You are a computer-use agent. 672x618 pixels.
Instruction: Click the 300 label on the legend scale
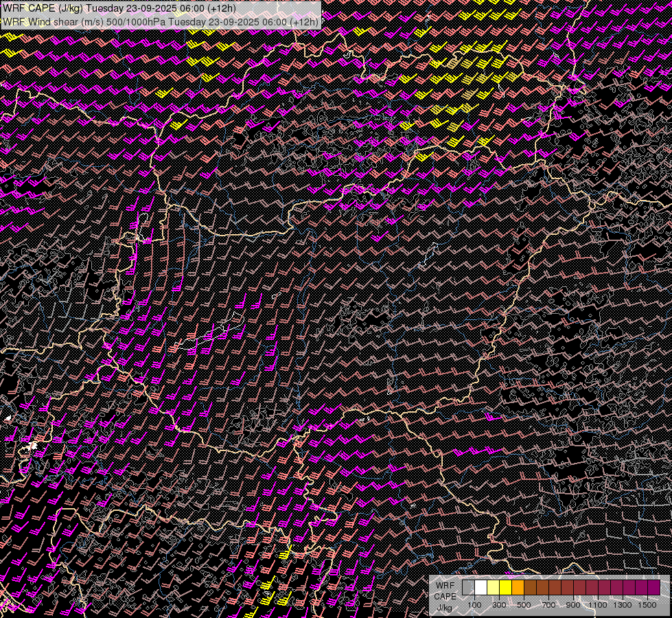point(499,605)
